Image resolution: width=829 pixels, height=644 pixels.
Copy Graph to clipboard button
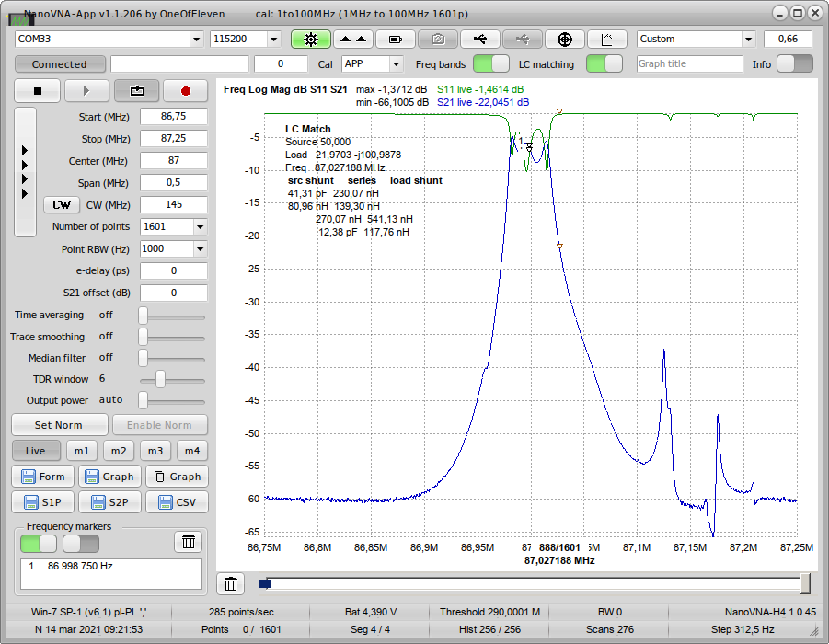[x=176, y=477]
